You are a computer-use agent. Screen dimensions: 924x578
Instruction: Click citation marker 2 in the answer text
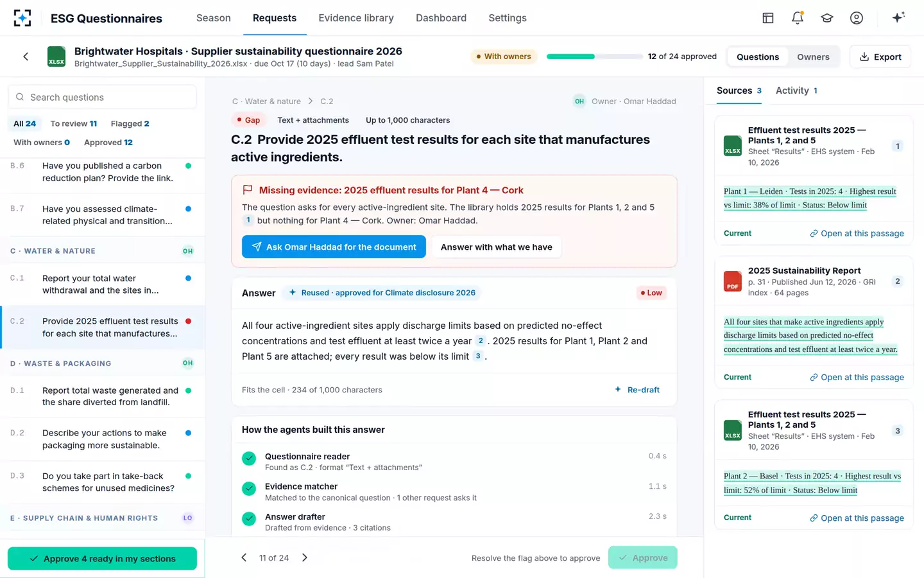coord(480,341)
